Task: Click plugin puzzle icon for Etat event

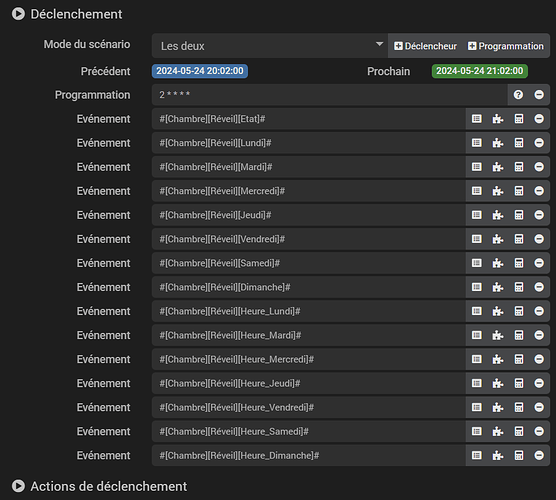Action: click(497, 119)
